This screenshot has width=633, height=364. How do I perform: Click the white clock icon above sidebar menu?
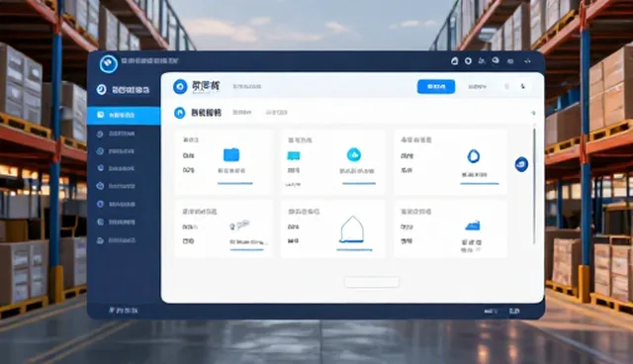pyautogui.click(x=101, y=90)
